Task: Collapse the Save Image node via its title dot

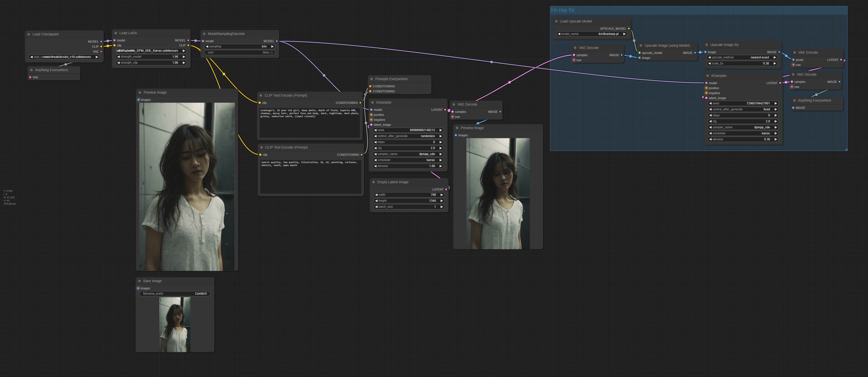Action: pyautogui.click(x=139, y=281)
